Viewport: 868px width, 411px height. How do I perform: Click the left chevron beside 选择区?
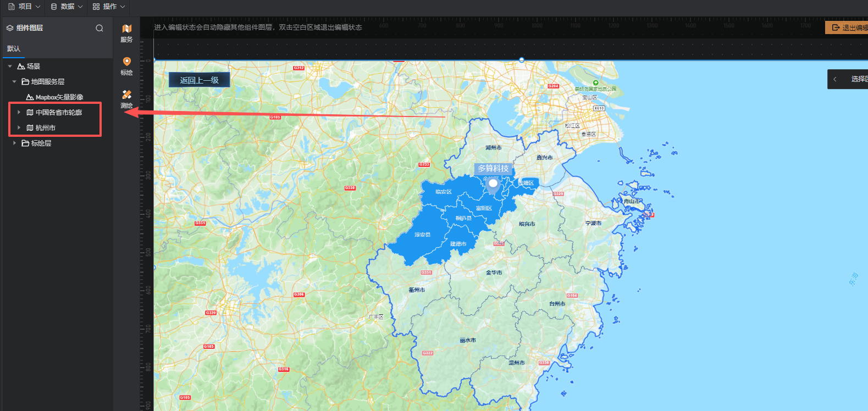click(835, 79)
